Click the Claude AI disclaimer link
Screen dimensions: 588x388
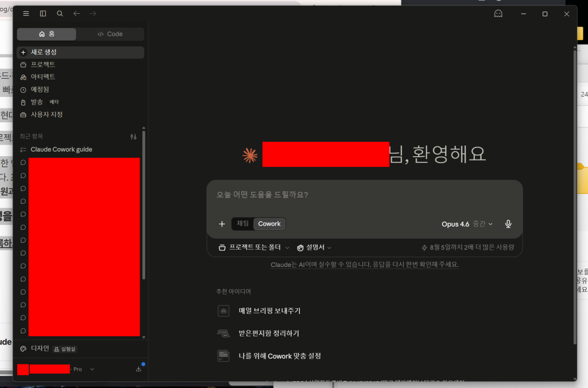pyautogui.click(x=365, y=265)
